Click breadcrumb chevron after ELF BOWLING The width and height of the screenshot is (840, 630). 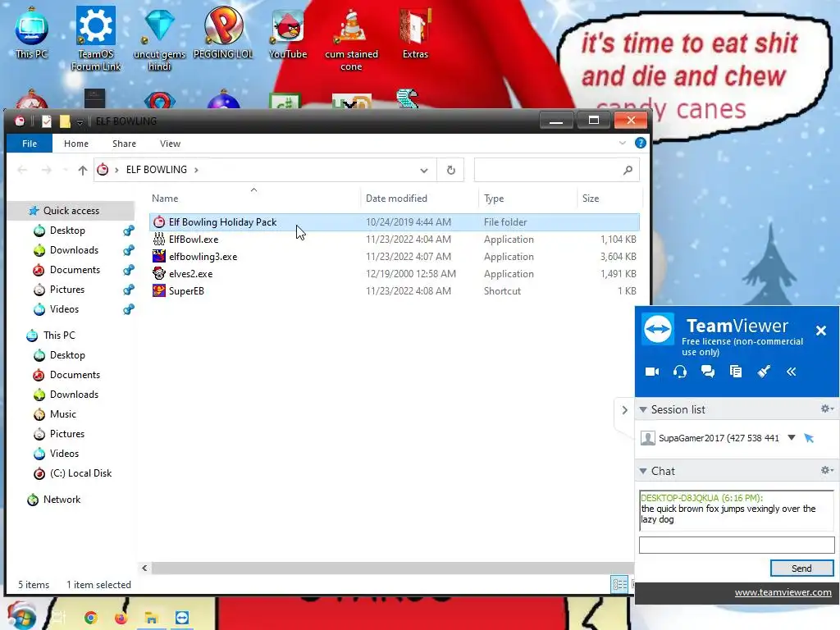(196, 170)
